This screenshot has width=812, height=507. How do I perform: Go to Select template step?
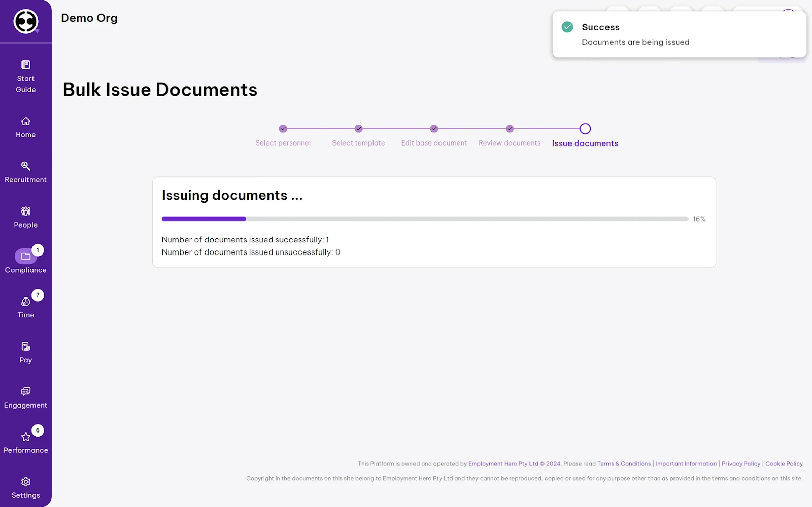click(358, 143)
